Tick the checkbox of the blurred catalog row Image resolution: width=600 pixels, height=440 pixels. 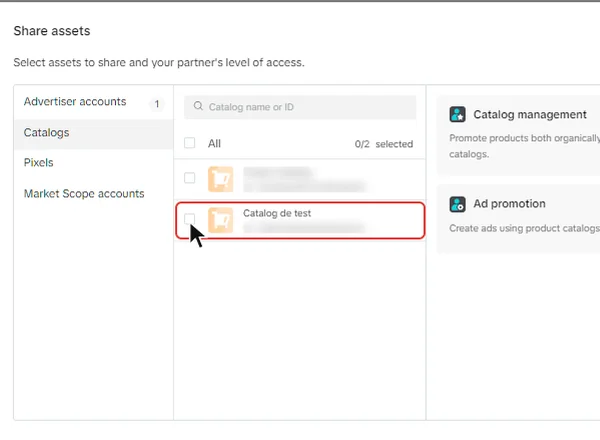[189, 178]
